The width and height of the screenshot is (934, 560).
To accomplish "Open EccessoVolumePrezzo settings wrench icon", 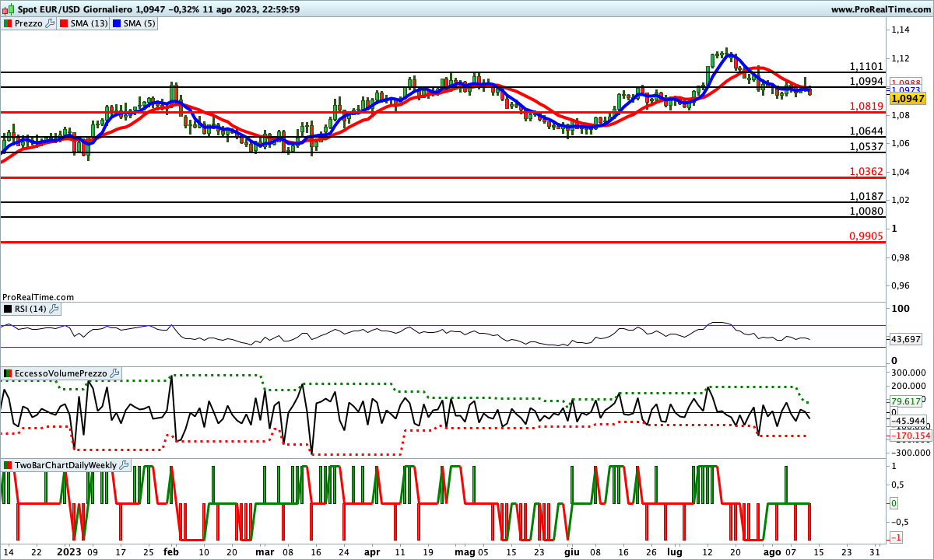I will tap(115, 374).
